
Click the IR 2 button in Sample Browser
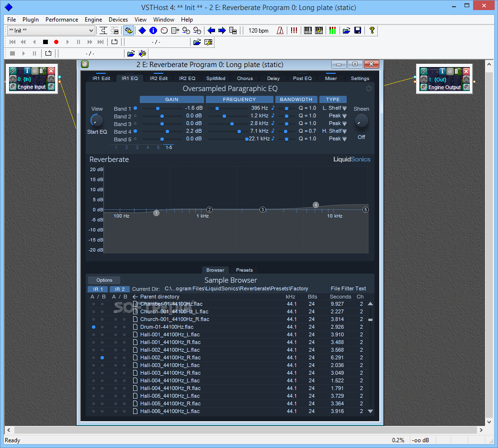pyautogui.click(x=119, y=289)
